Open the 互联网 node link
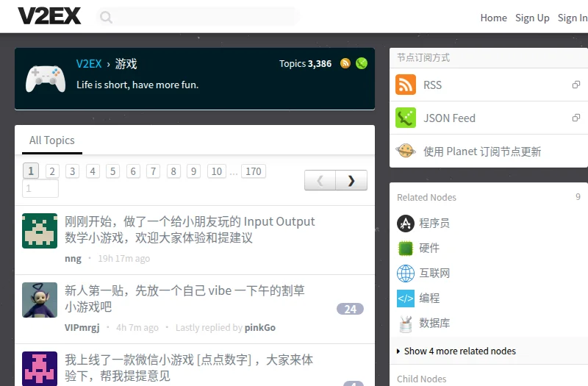This screenshot has width=588, height=386. (x=434, y=273)
